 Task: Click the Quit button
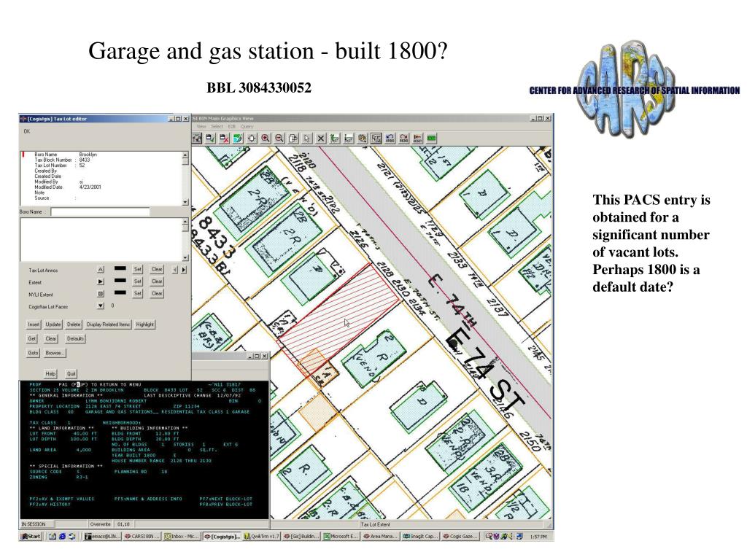71,374
